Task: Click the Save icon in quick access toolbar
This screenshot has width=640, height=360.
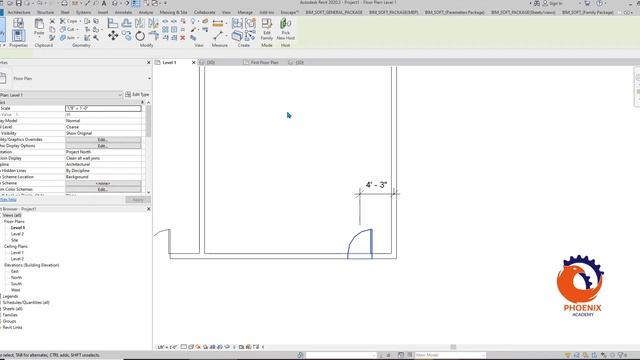Action: [x=19, y=3]
